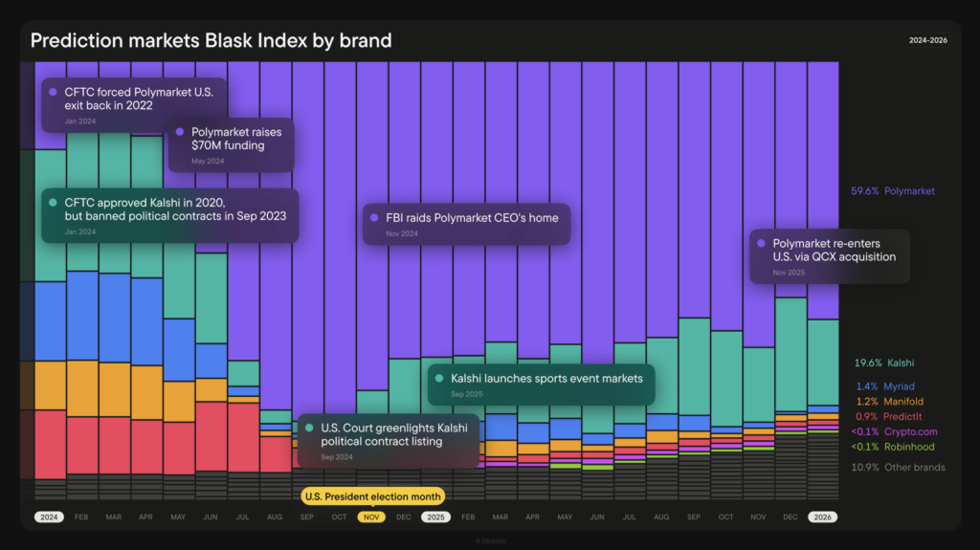Image resolution: width=980 pixels, height=550 pixels.
Task: Click the 2024 year pill on axis
Action: (49, 517)
